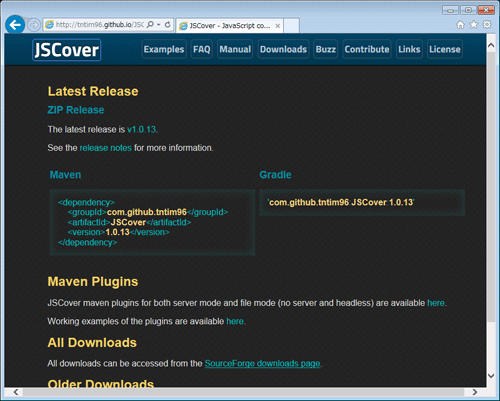
Task: Open the License menu item
Action: [445, 49]
